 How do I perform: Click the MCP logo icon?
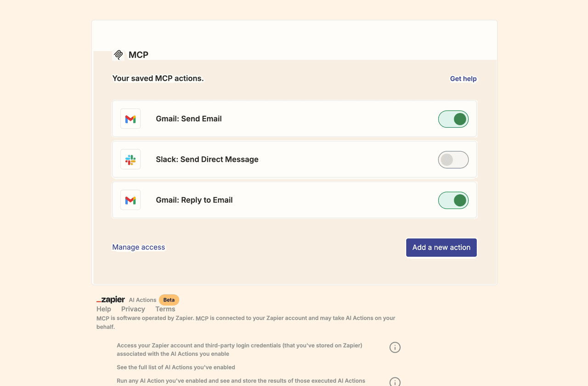(119, 55)
